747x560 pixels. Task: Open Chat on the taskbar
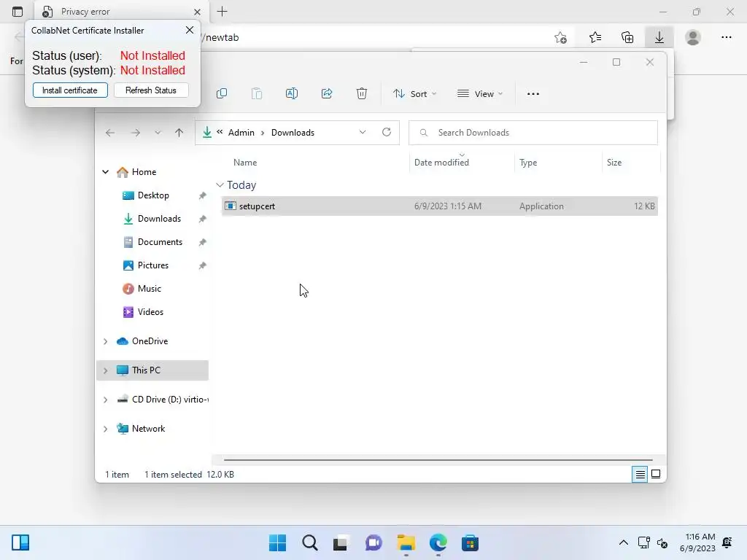tap(374, 542)
